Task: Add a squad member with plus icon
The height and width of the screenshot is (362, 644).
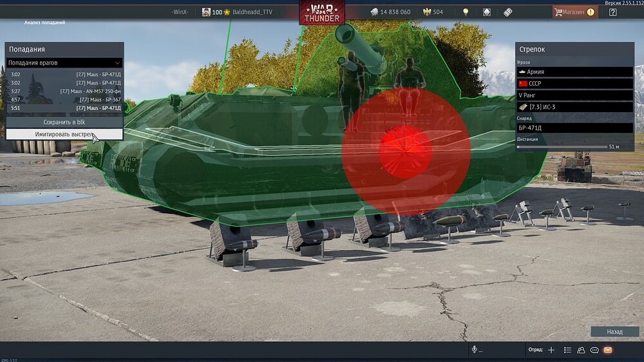Action: [551, 350]
